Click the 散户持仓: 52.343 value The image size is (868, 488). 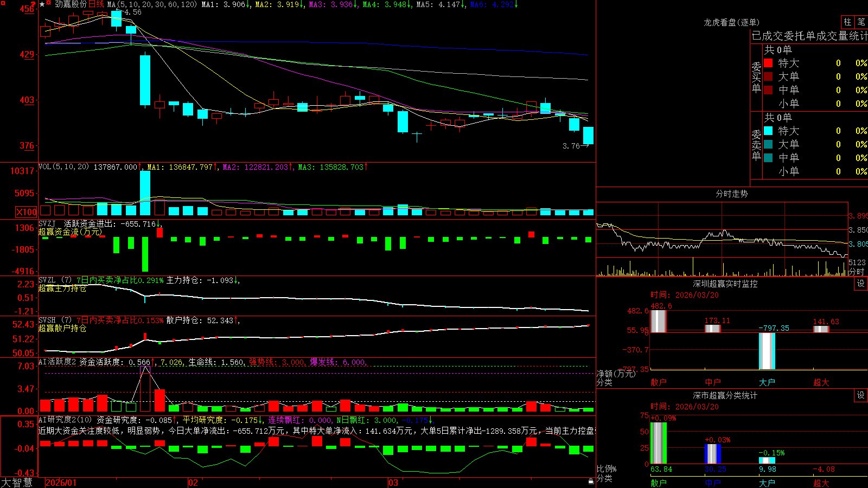pos(200,320)
